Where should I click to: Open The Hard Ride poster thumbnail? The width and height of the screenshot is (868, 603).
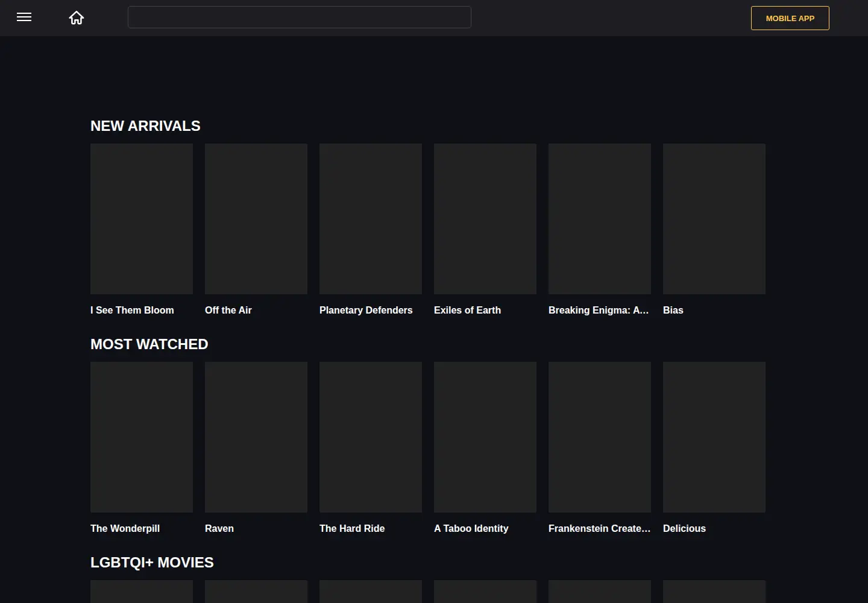pos(371,437)
